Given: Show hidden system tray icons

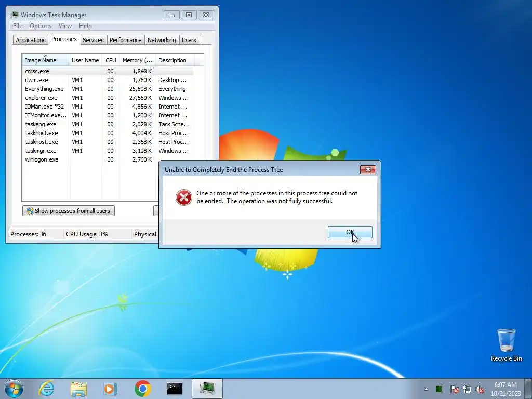Looking at the screenshot, I should [x=426, y=389].
